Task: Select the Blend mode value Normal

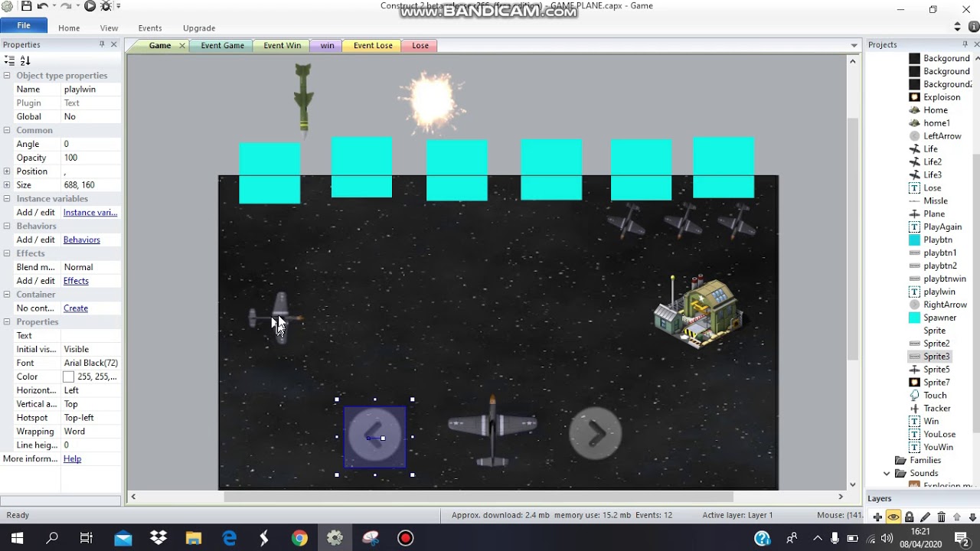Action: coord(90,267)
